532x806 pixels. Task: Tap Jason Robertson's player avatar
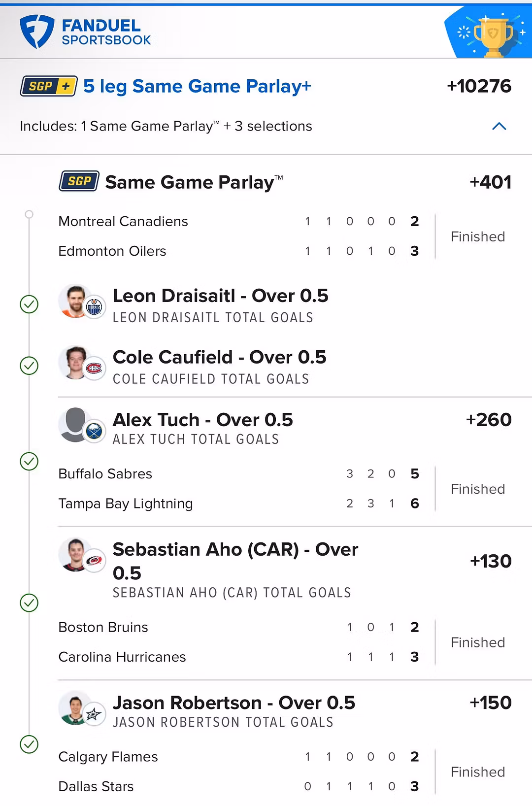click(x=75, y=707)
